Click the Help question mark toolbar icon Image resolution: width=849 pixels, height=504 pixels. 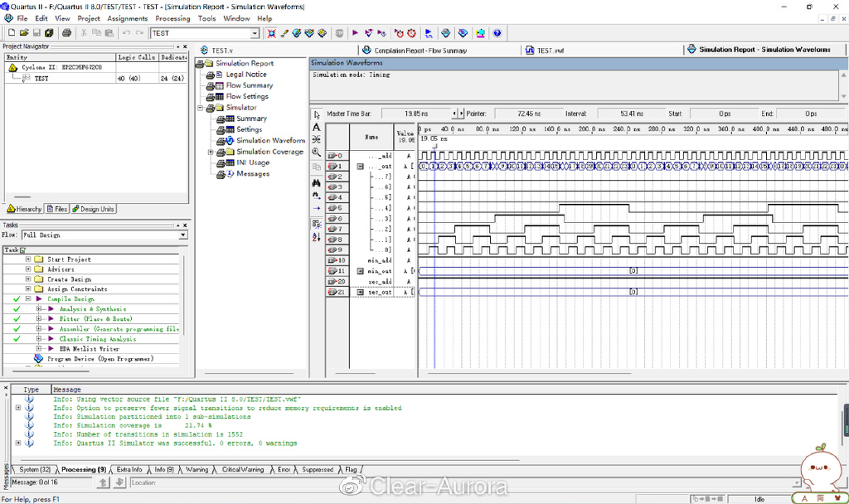(497, 33)
